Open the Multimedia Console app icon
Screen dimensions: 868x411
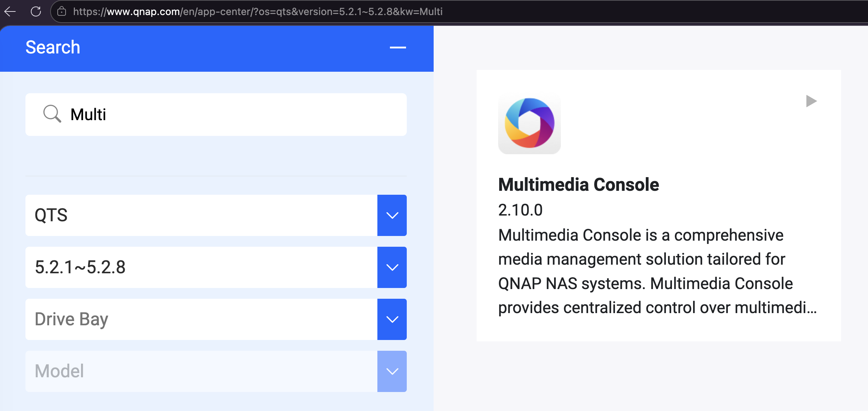529,123
